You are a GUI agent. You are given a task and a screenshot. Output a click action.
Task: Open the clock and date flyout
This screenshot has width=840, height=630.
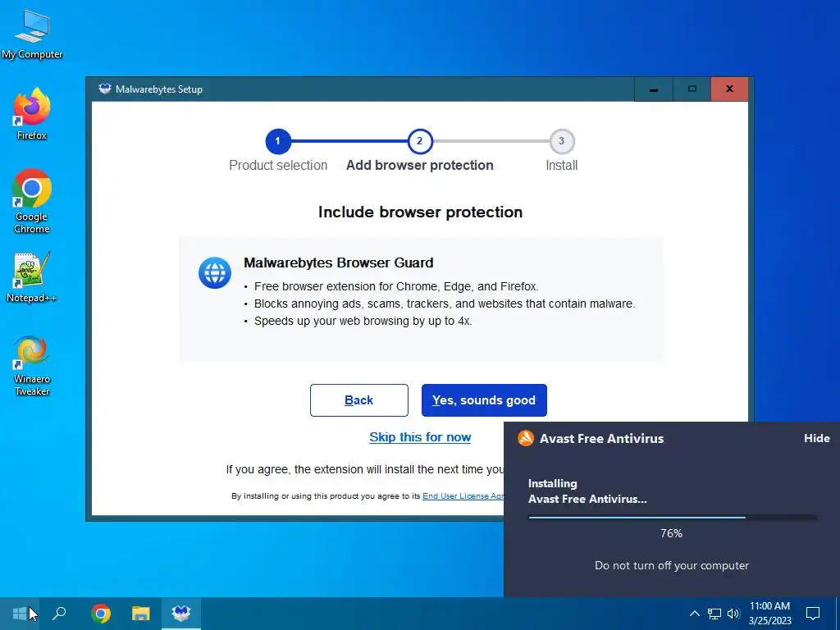[769, 614]
